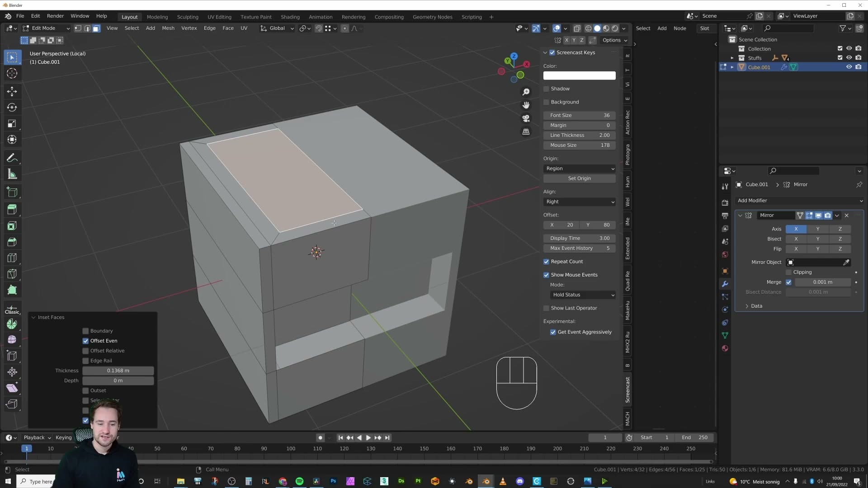Activate the Scale tool
This screenshot has height=488, width=868.
coord(12,124)
